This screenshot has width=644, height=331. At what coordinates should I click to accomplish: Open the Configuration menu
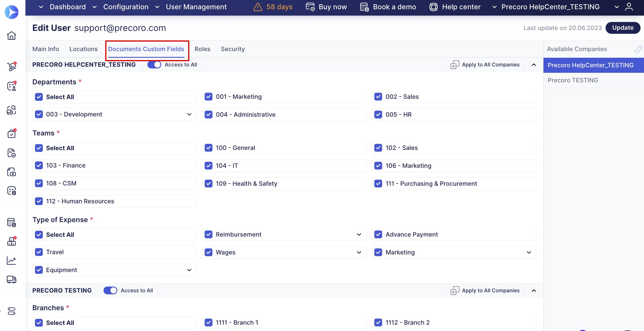(125, 7)
